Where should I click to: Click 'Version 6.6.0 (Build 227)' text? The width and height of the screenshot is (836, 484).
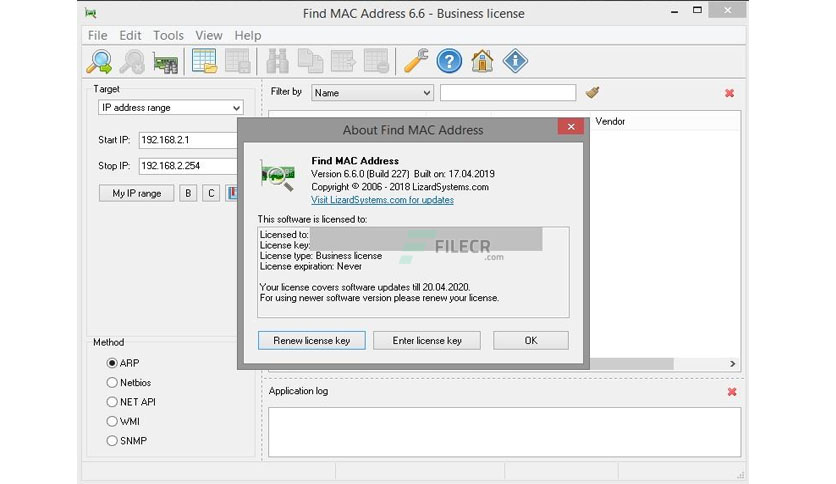coord(360,174)
